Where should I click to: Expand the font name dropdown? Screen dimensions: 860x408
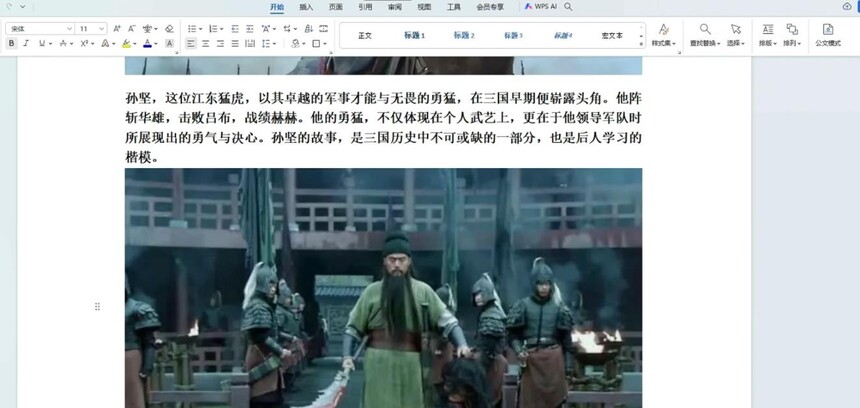coord(70,29)
